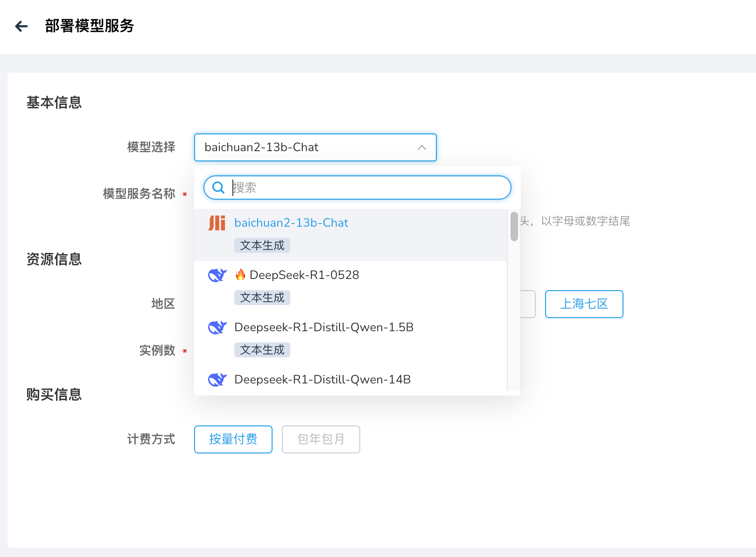Click the 文本生成 tag under baichuan2-13b-Chat
This screenshot has width=756, height=557.
[262, 245]
